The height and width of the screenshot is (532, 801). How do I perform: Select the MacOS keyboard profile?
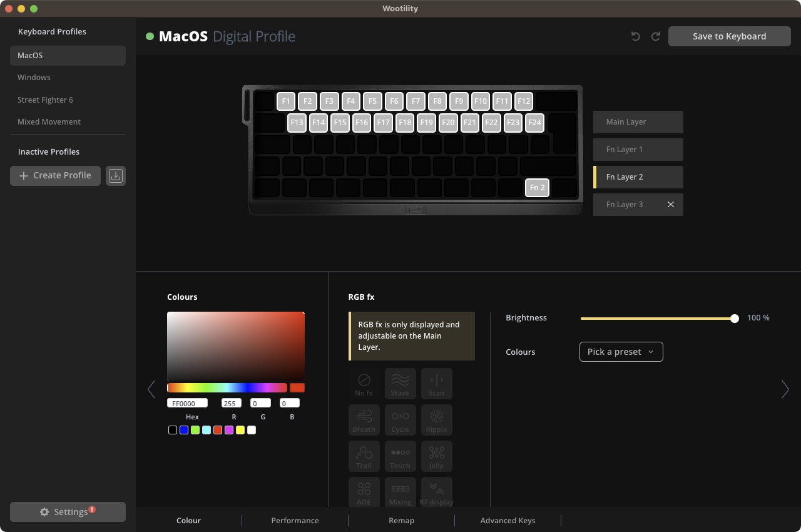click(x=68, y=56)
